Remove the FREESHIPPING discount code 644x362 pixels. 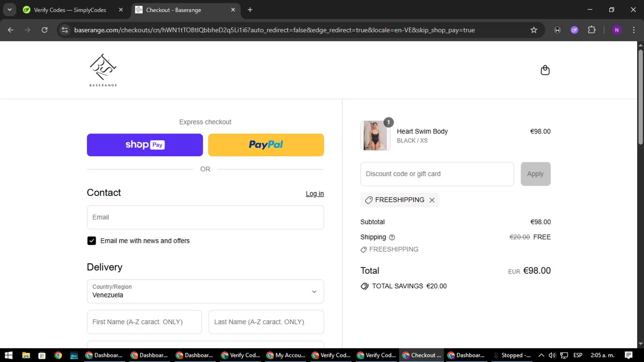(432, 200)
